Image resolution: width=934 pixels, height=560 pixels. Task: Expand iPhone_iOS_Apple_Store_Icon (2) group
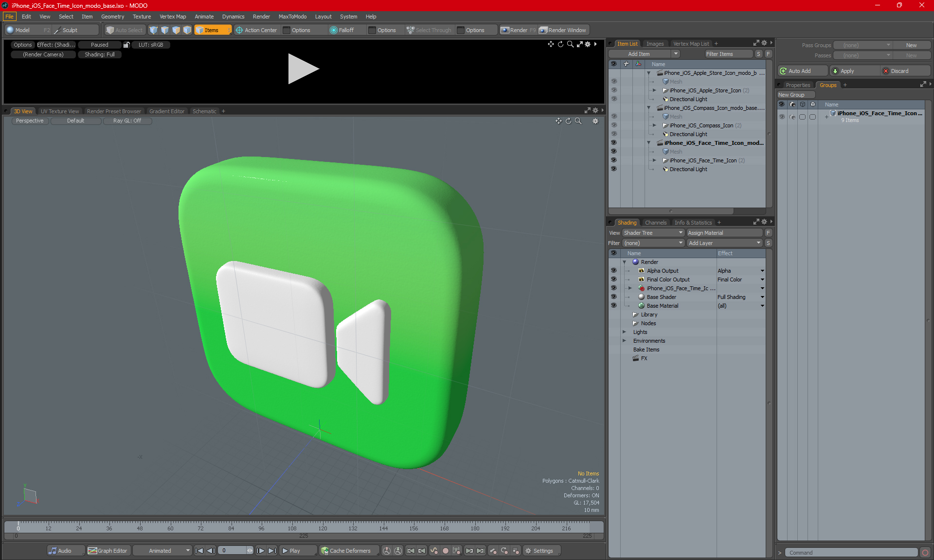[x=654, y=90]
